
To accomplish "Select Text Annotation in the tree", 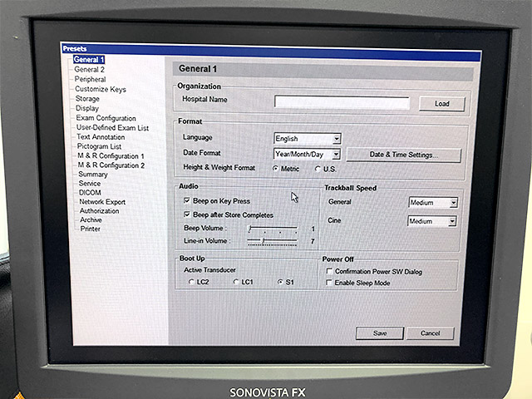I will 101,137.
